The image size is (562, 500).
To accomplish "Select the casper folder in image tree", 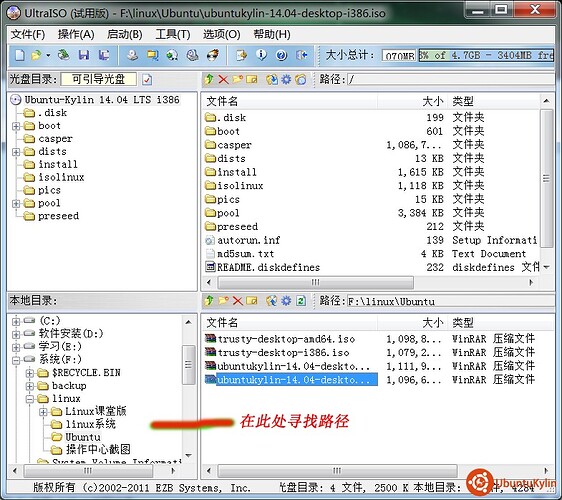I will click(55, 139).
